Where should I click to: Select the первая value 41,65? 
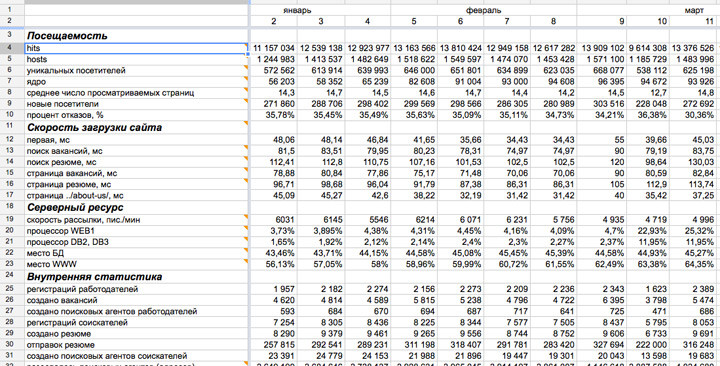[414, 140]
